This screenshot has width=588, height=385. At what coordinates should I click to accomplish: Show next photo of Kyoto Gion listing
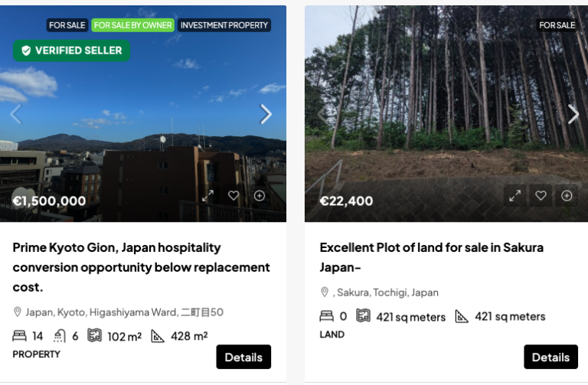pyautogui.click(x=266, y=114)
